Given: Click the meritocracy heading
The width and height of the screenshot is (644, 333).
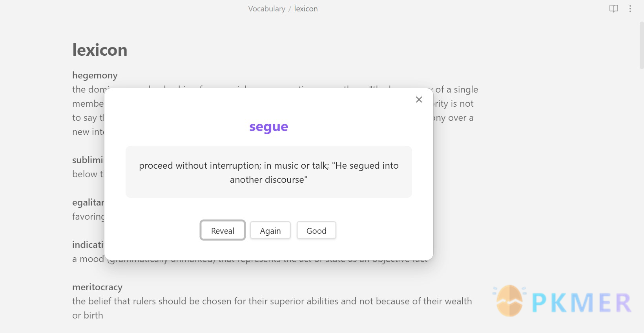Looking at the screenshot, I should point(97,287).
